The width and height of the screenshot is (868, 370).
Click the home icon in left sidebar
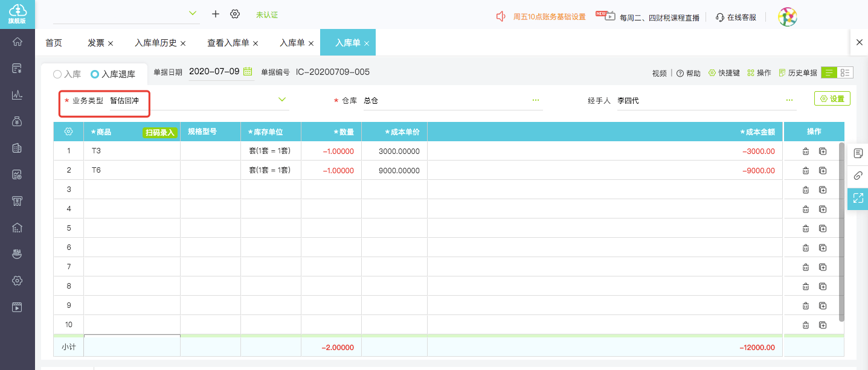pyautogui.click(x=18, y=42)
